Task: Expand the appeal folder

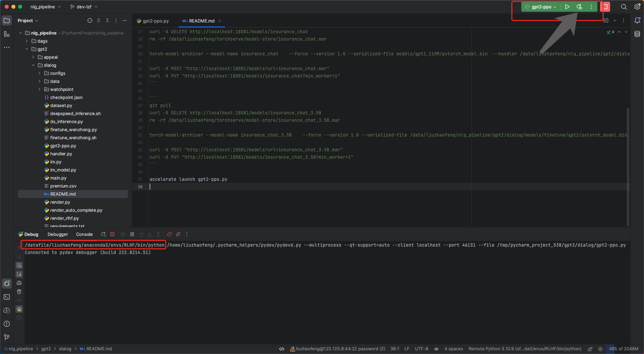Action: (x=33, y=57)
